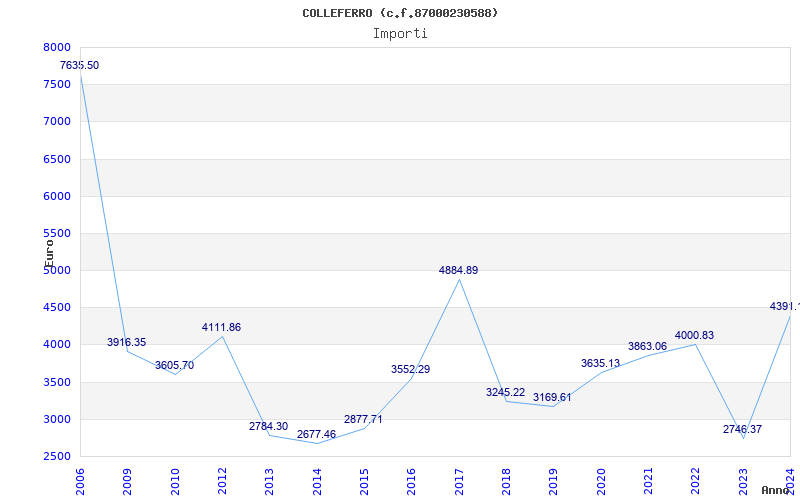Select the 3916.35 data label
Viewport: 800px width, 500px height.
click(x=127, y=342)
